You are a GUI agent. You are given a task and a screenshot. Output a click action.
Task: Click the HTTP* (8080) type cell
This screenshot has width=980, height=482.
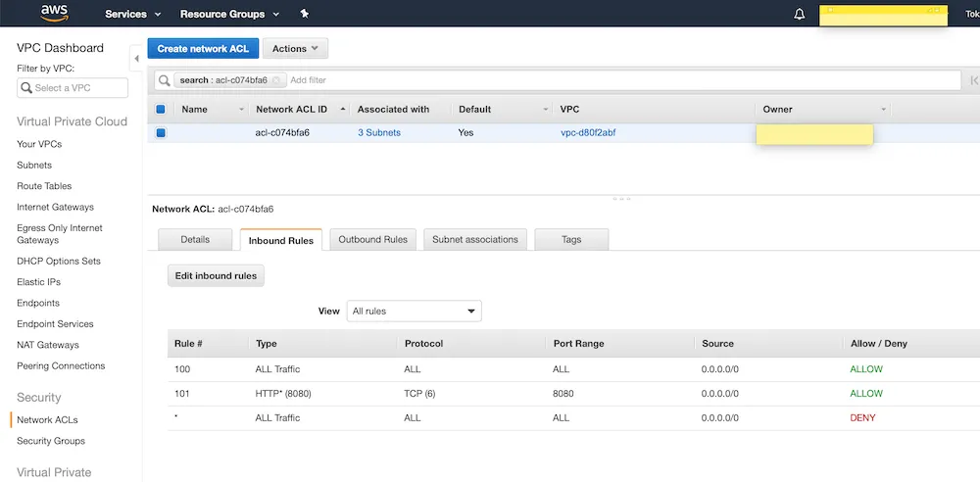(283, 393)
